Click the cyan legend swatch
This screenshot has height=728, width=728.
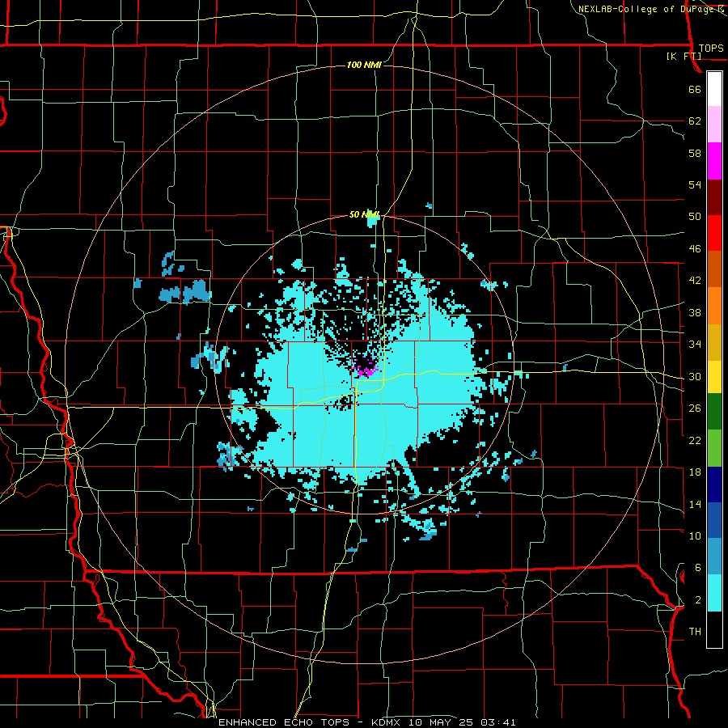point(714,593)
